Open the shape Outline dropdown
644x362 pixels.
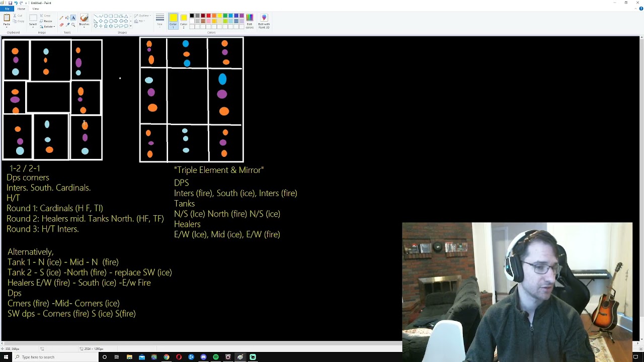tap(142, 16)
